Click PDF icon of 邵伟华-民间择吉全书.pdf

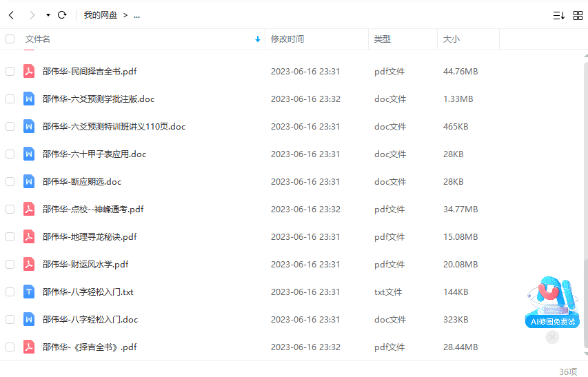(29, 71)
